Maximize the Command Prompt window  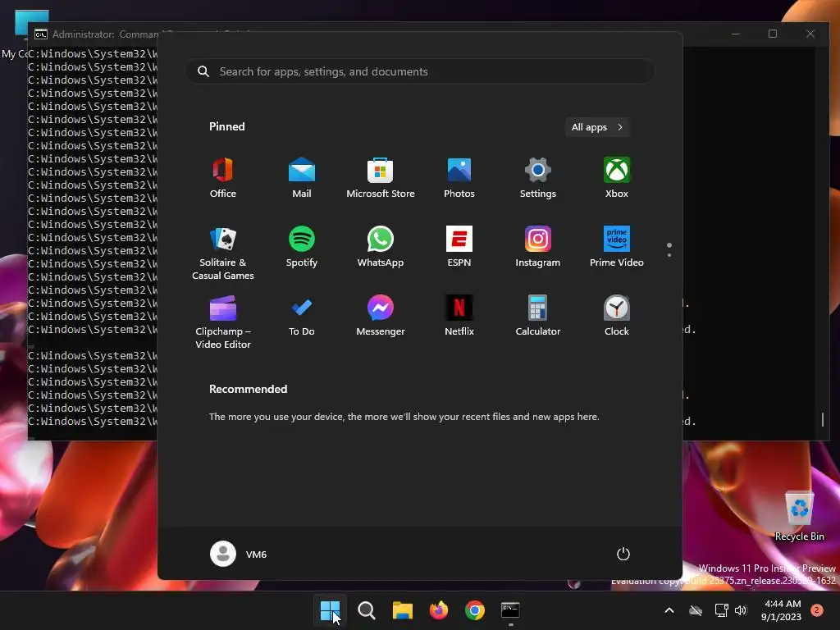(x=773, y=34)
